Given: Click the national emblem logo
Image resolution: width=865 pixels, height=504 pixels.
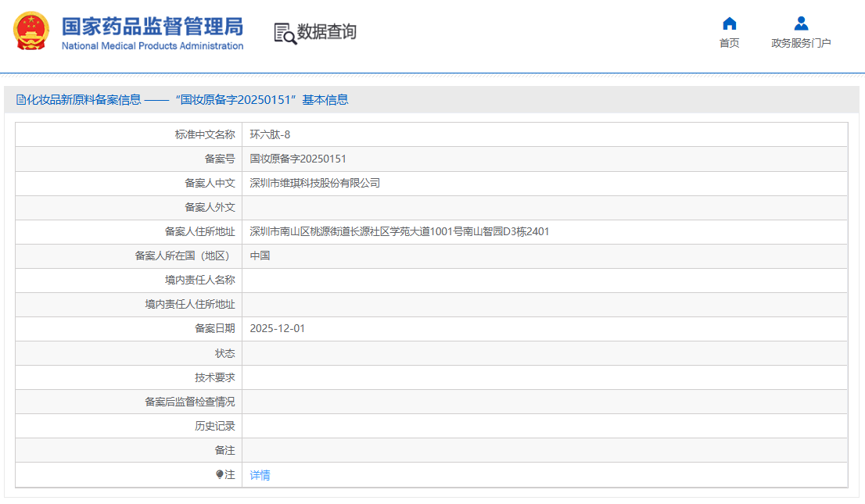Looking at the screenshot, I should coord(31,31).
